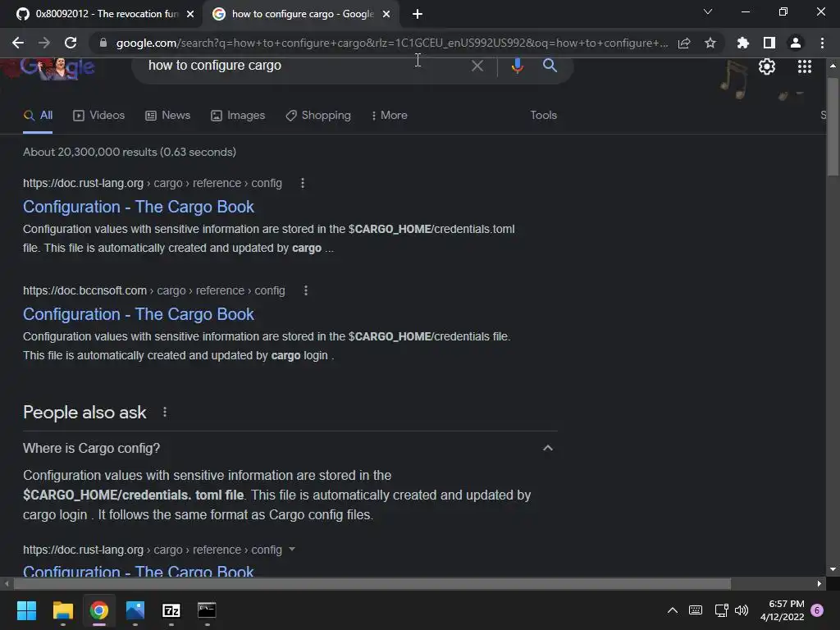Screen dimensions: 840x630
Task: Open the Windows Start menu
Action: coord(26,610)
